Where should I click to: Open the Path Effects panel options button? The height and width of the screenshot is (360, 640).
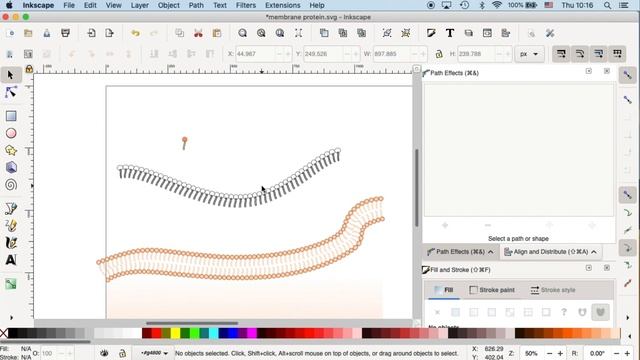click(x=589, y=71)
